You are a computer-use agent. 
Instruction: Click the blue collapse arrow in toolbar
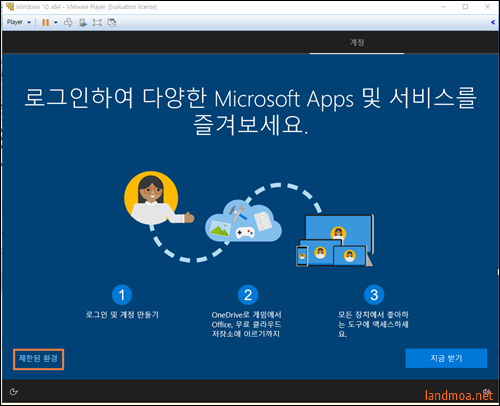tap(493, 22)
